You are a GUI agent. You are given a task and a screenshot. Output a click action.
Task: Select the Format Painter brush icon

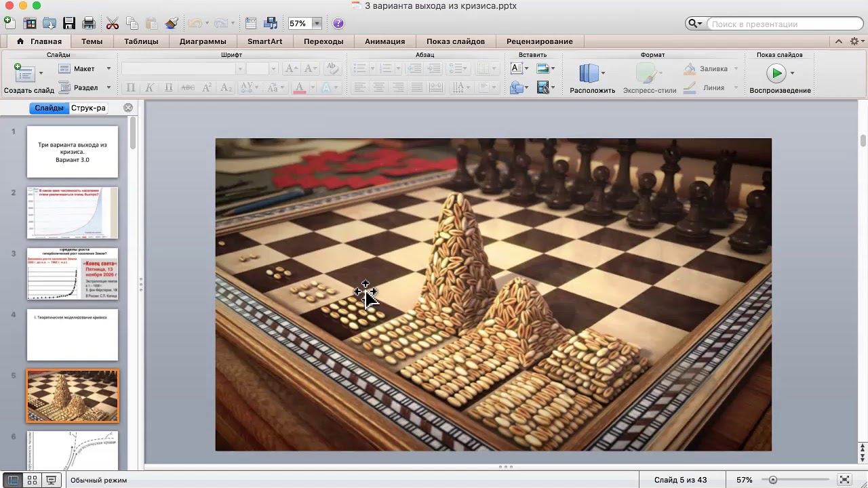tap(171, 24)
